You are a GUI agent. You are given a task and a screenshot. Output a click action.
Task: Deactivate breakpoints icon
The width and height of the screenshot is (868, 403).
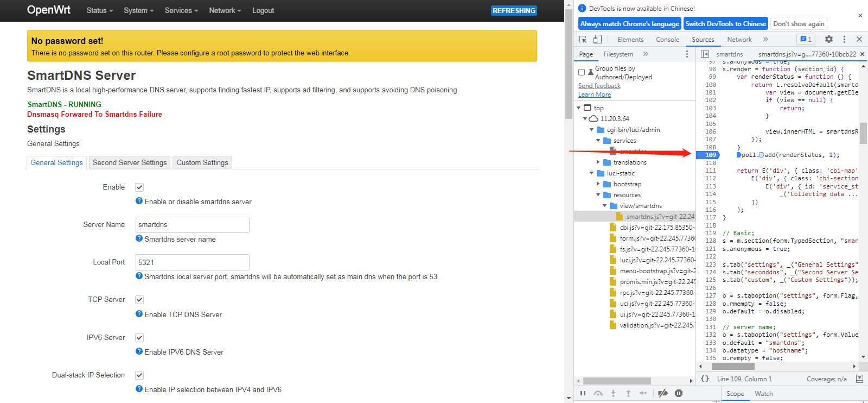[663, 393]
